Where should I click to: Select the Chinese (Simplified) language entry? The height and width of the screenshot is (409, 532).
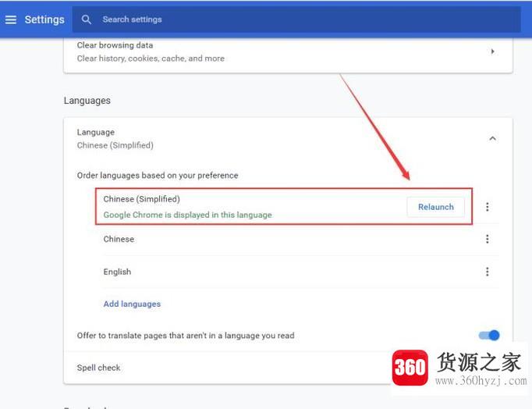pyautogui.click(x=284, y=206)
